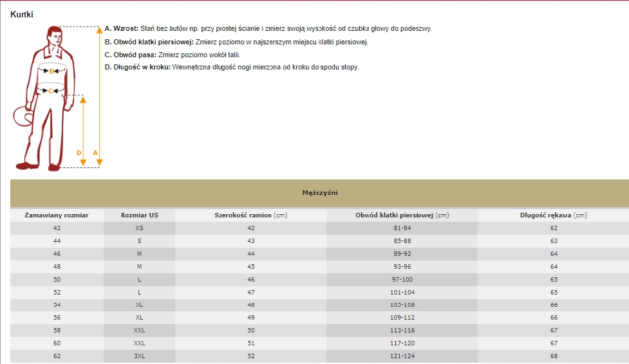Click size 48 in the ordered size column

(x=57, y=267)
